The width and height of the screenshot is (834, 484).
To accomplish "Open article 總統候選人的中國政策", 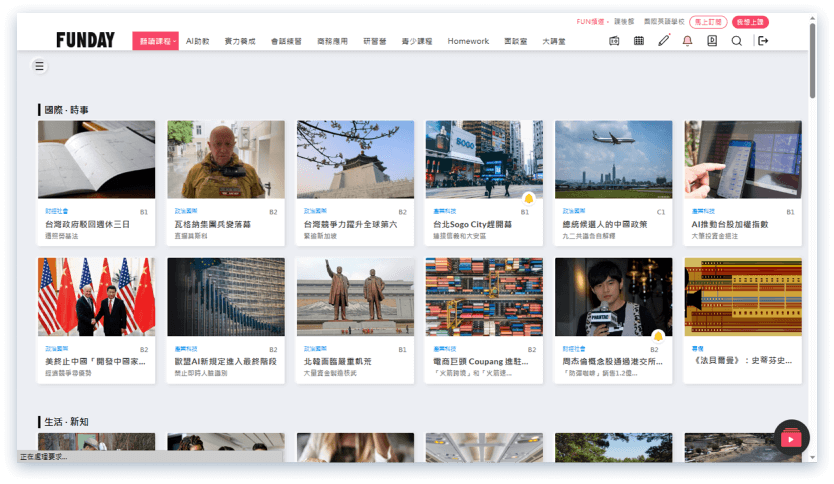I will pyautogui.click(x=605, y=224).
